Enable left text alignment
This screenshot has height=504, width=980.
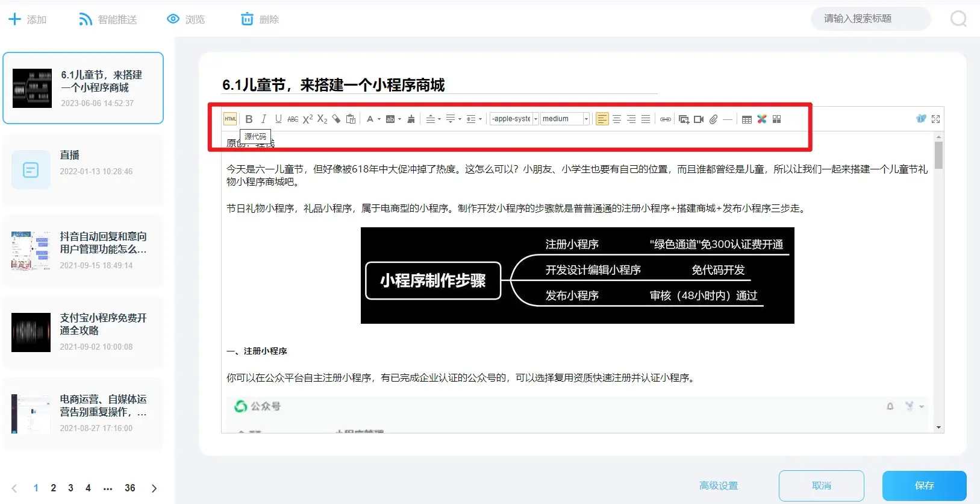pos(602,119)
